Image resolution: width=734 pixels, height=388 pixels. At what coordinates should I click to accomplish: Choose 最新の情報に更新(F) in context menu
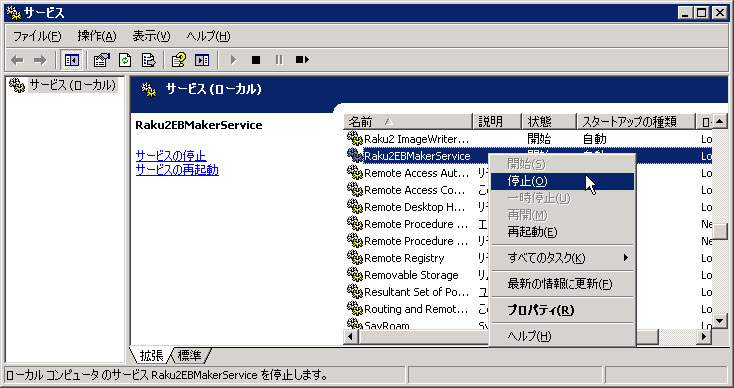(x=562, y=284)
